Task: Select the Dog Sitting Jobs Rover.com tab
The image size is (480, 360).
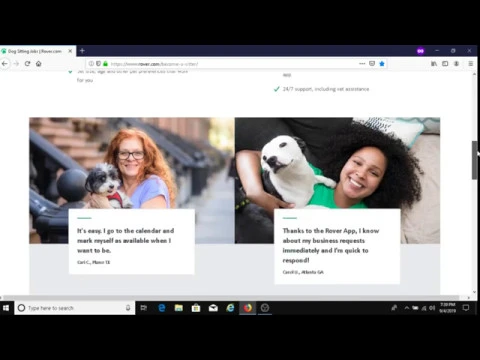Action: (35, 51)
